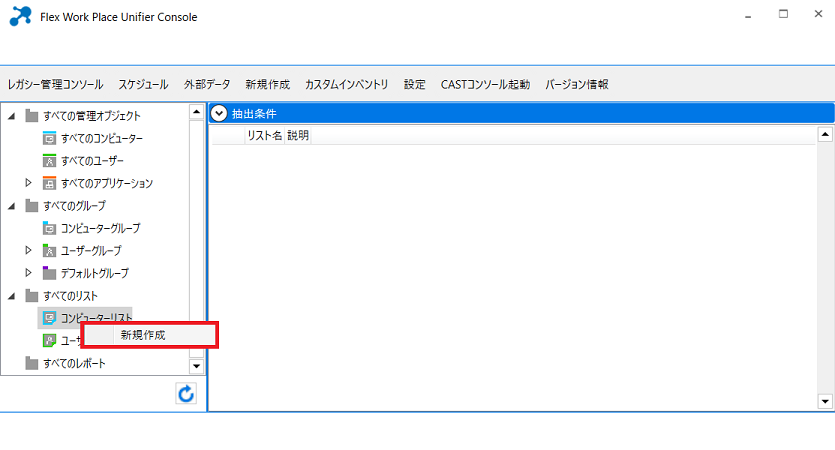Click the tree panel scroll down arrow
The width and height of the screenshot is (835, 450).
(x=197, y=366)
